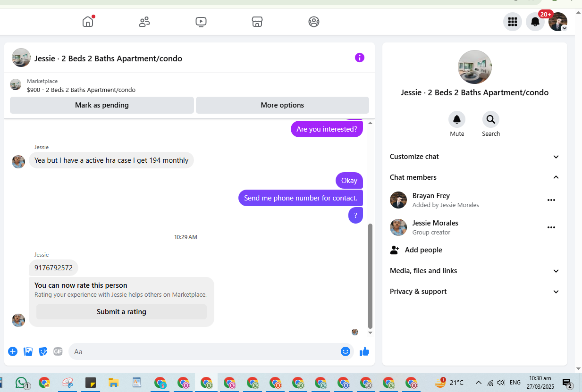Click chat scrollbar down arrow

pyautogui.click(x=370, y=333)
